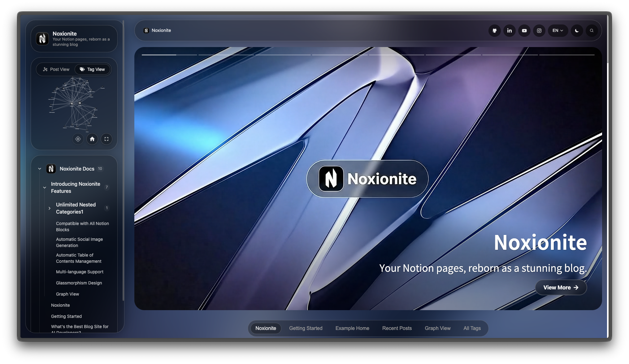Image resolution: width=629 pixels, height=364 pixels.
Task: Open the All Tags tab
Action: [x=472, y=328]
